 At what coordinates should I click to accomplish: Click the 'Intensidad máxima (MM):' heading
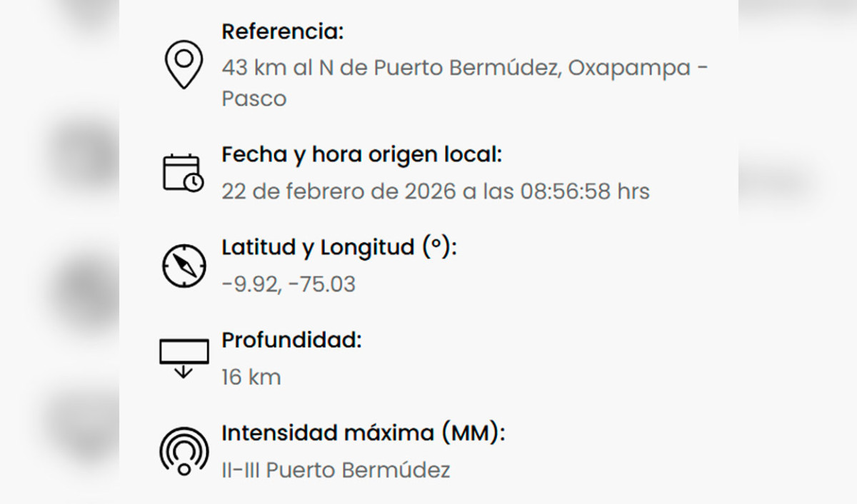(x=363, y=433)
